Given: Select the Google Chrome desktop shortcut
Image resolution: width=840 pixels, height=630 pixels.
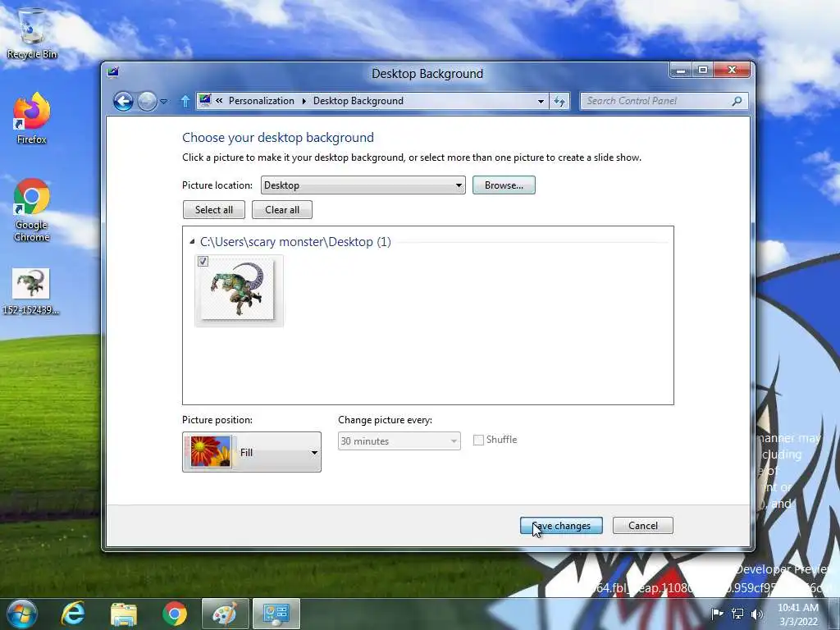Looking at the screenshot, I should pyautogui.click(x=32, y=210).
